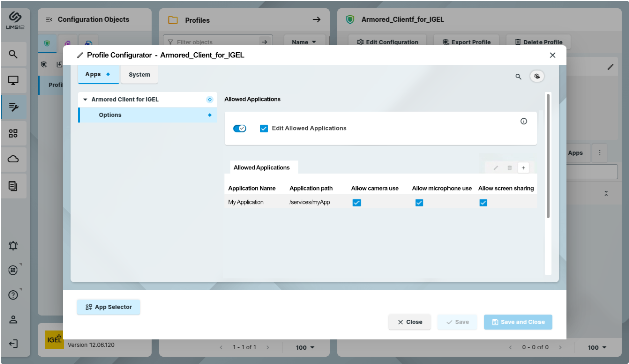
Task: Open the 100 page size dropdown under Profiles
Action: point(305,347)
